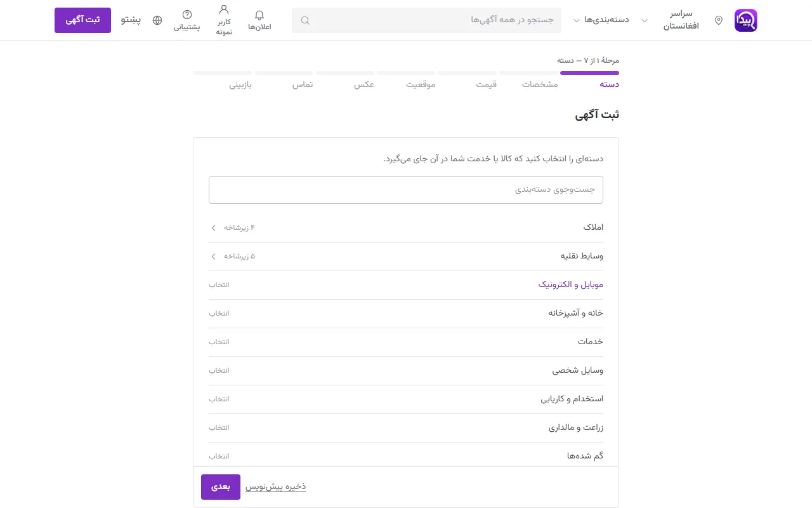The height and width of the screenshot is (508, 812).
Task: Go to the مشخصات step tab
Action: [x=528, y=79]
